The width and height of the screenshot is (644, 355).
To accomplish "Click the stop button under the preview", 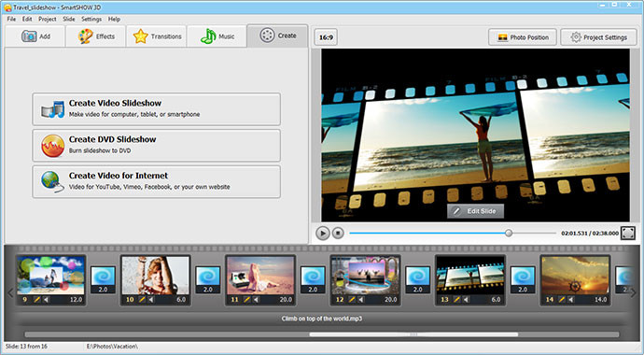I will coord(338,234).
